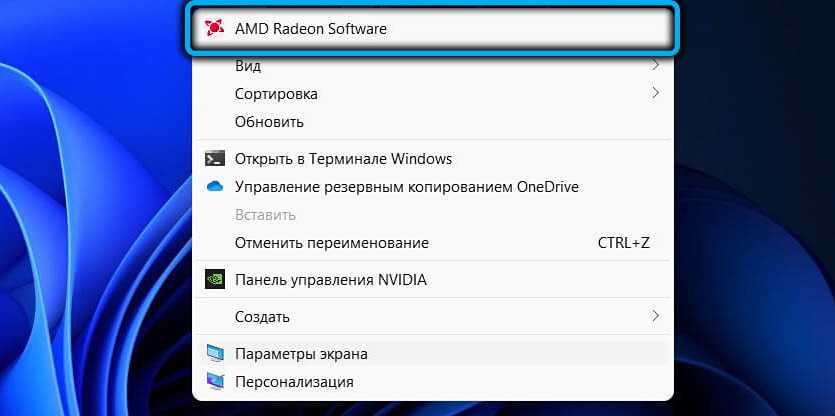Click the Параметры экрана monitor icon

coord(214,353)
